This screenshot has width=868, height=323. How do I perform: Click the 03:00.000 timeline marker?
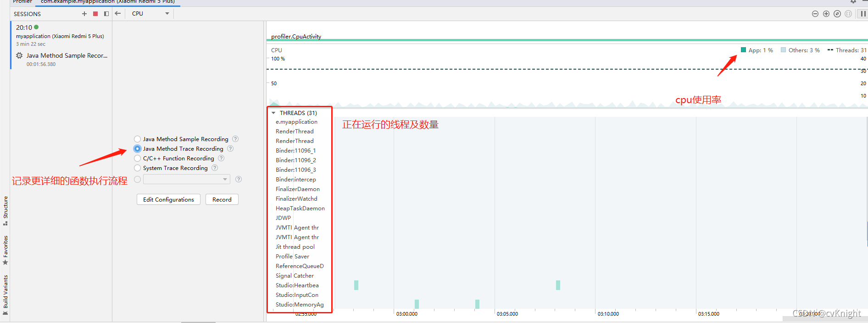tap(407, 314)
